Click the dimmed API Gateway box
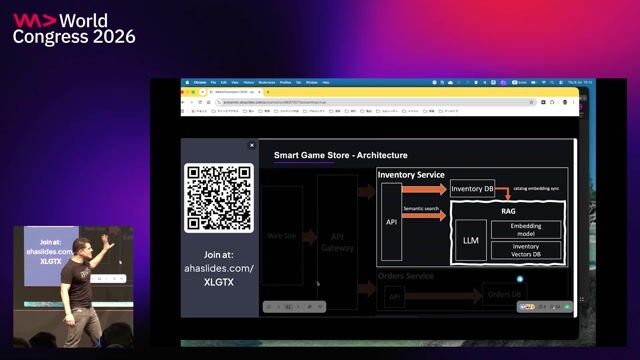This screenshot has width=640, height=360. (337, 242)
